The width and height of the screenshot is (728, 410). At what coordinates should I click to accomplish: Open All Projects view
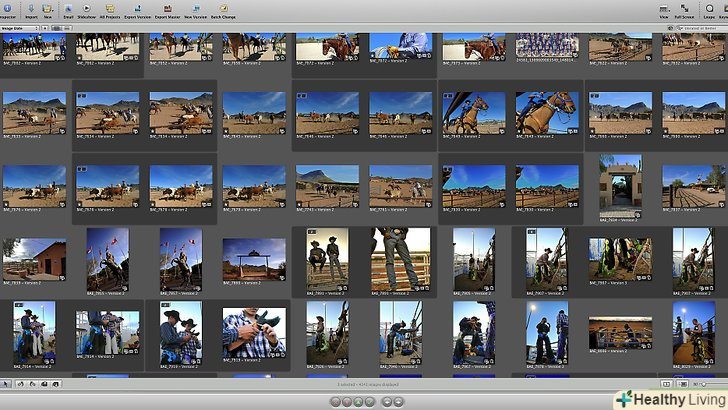[109, 10]
